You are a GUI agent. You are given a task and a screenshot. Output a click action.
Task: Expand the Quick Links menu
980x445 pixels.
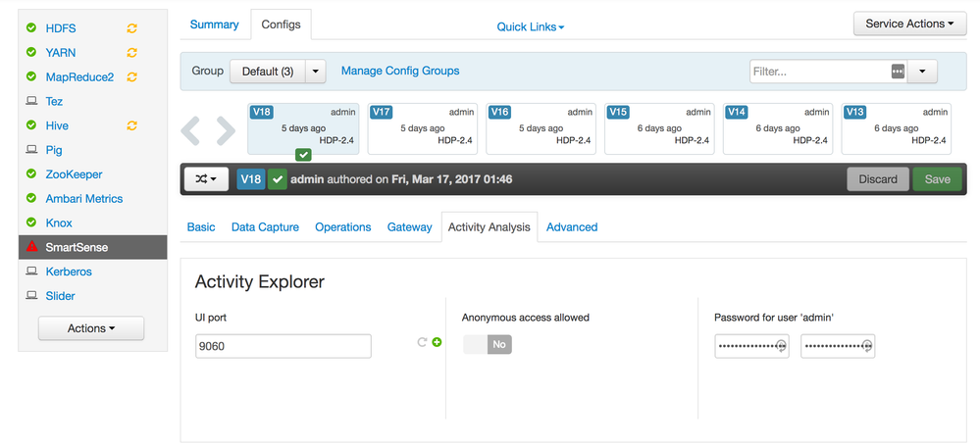531,26
